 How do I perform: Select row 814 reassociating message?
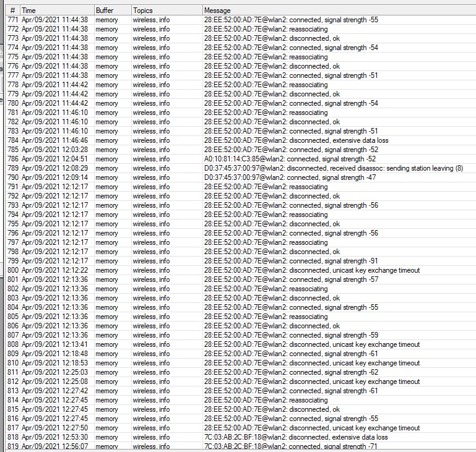pyautogui.click(x=266, y=400)
